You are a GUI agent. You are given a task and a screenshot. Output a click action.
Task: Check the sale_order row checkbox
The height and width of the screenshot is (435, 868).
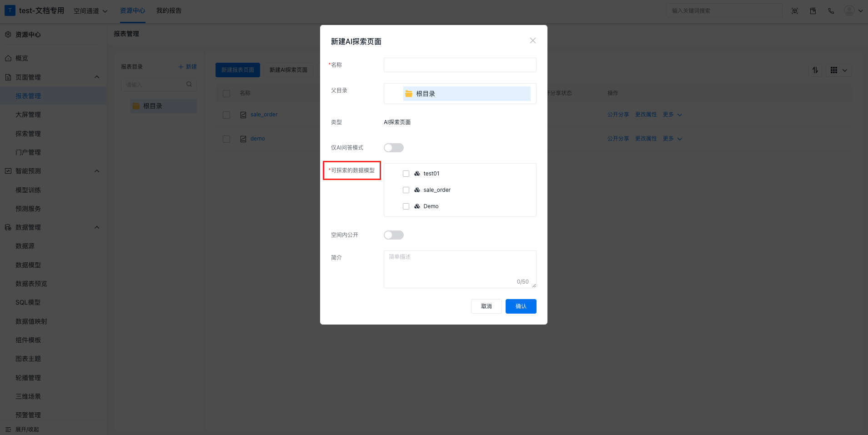(x=226, y=115)
